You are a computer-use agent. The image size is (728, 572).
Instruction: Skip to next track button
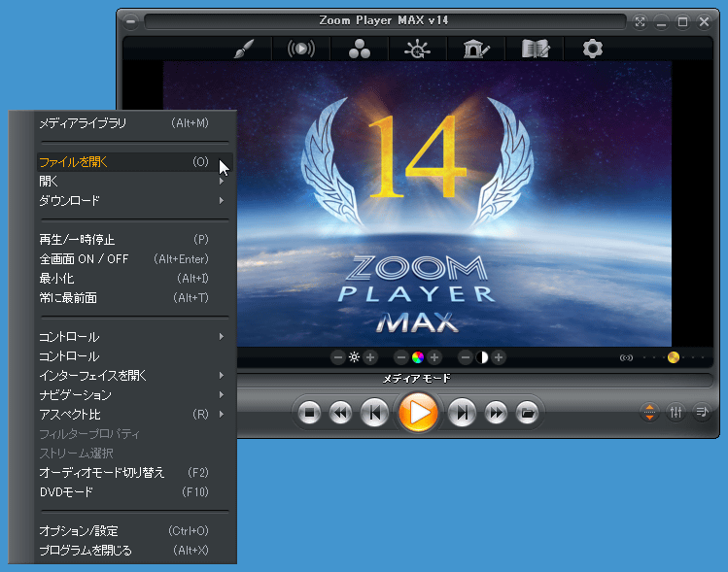(462, 413)
